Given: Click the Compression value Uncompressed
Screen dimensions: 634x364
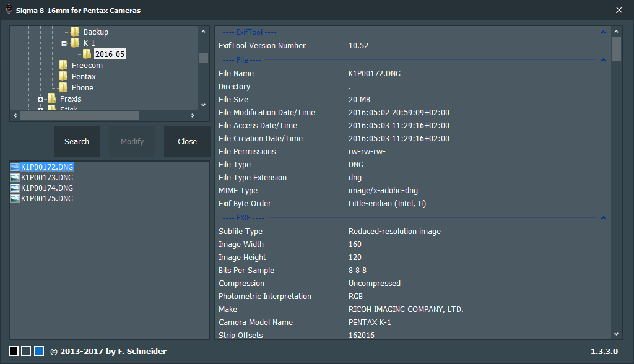Looking at the screenshot, I should tap(375, 284).
